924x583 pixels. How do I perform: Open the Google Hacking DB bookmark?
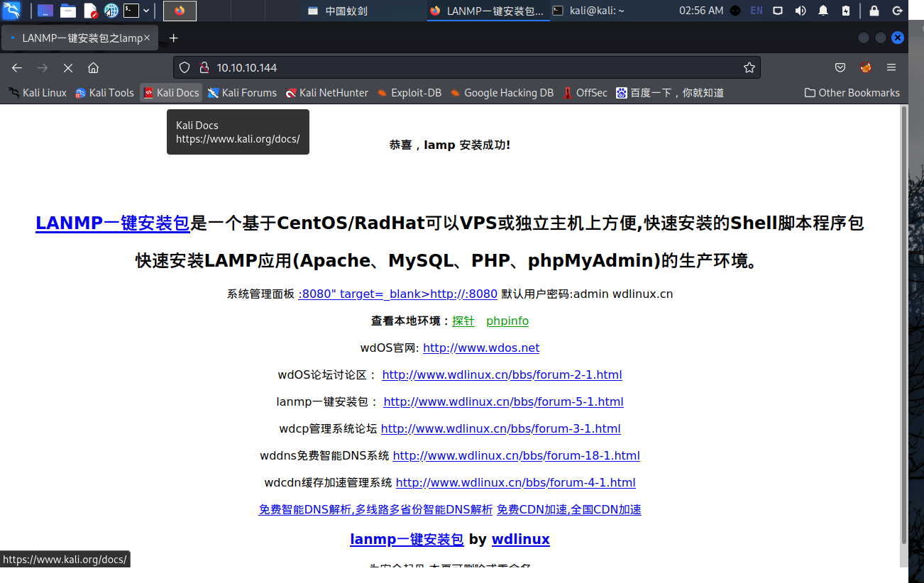point(501,92)
